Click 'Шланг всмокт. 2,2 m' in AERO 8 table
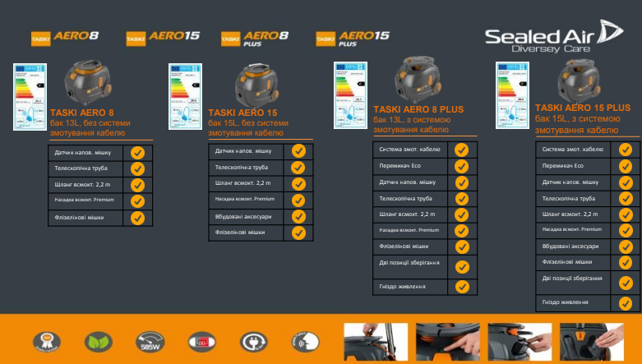Image resolution: width=642 pixels, height=364 pixels. 82,185
